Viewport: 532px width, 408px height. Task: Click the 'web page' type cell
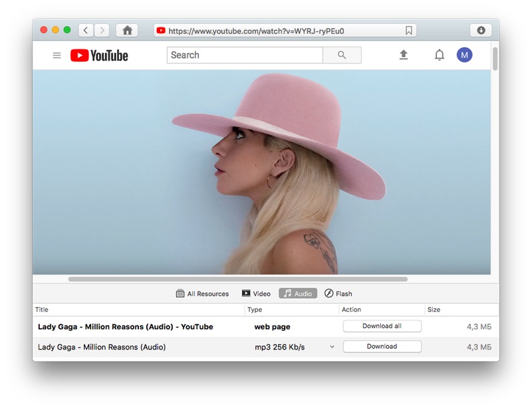[x=272, y=327]
